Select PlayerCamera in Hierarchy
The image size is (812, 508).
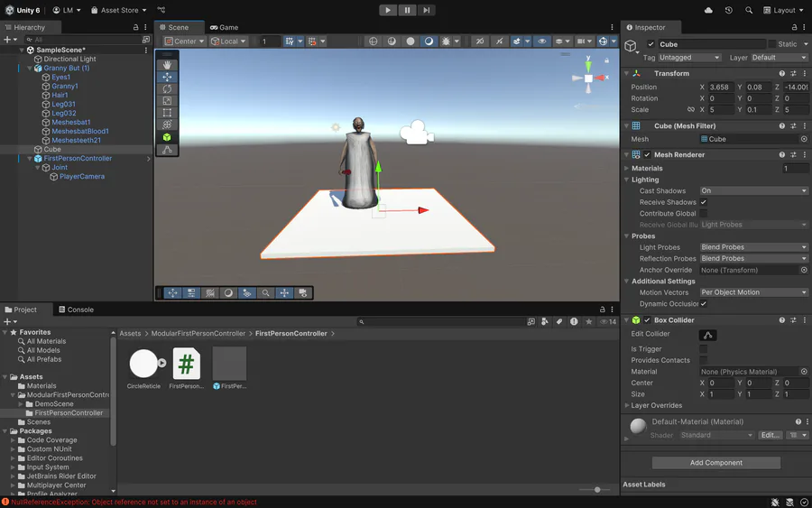pos(82,177)
